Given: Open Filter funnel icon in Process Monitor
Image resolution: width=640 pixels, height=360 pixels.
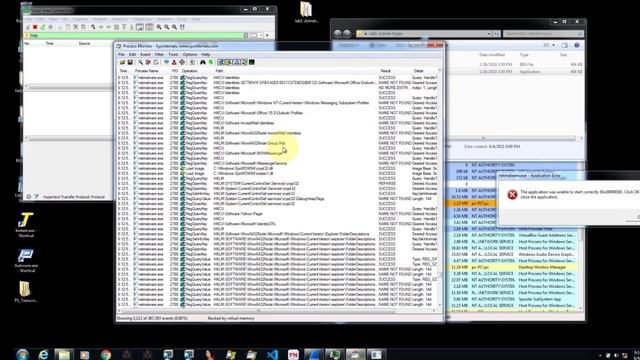Looking at the screenshot, I should tap(166, 62).
